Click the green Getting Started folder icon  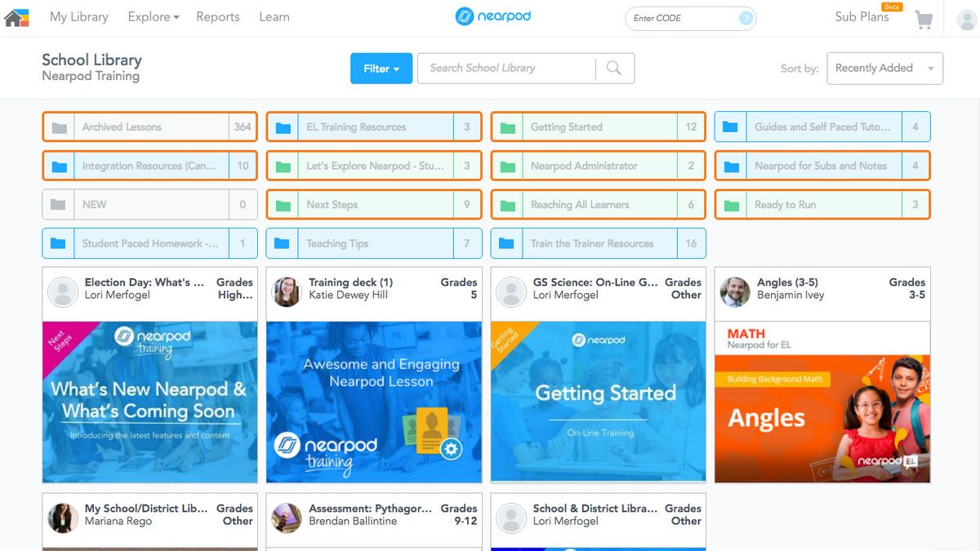pos(507,127)
